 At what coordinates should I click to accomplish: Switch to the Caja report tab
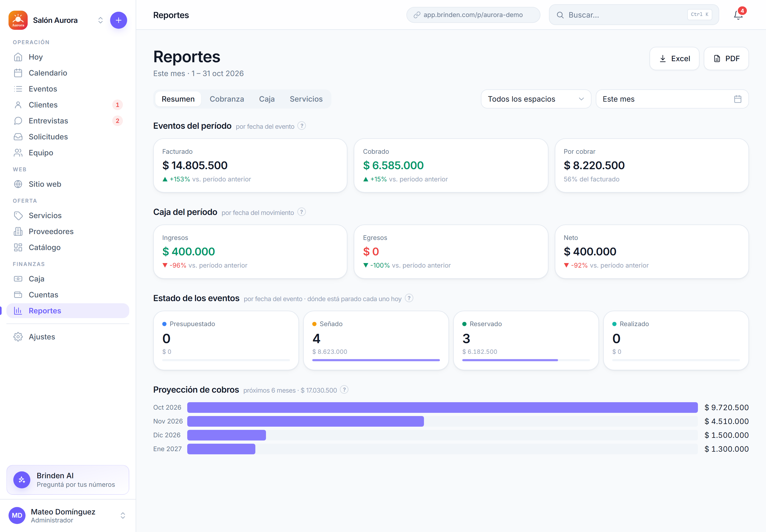[x=267, y=99]
